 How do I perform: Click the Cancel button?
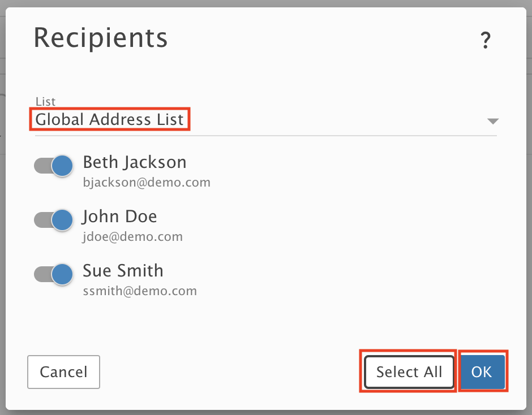[63, 372]
